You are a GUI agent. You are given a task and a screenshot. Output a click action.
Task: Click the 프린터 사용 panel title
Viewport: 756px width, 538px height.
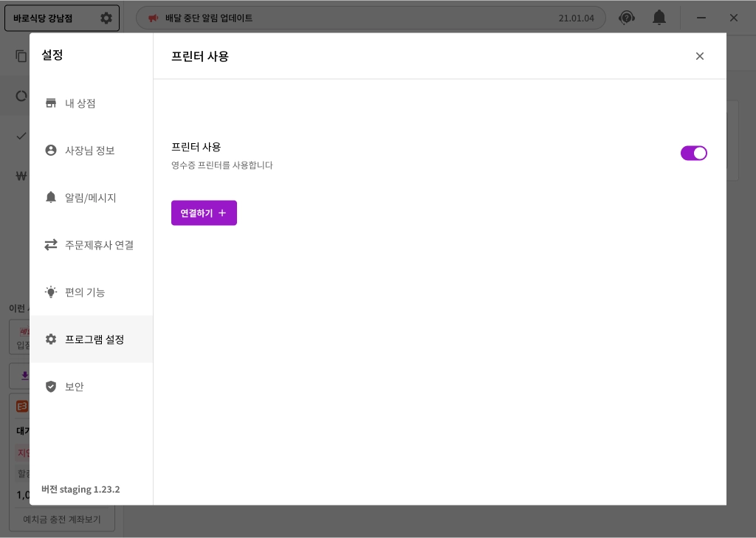199,56
